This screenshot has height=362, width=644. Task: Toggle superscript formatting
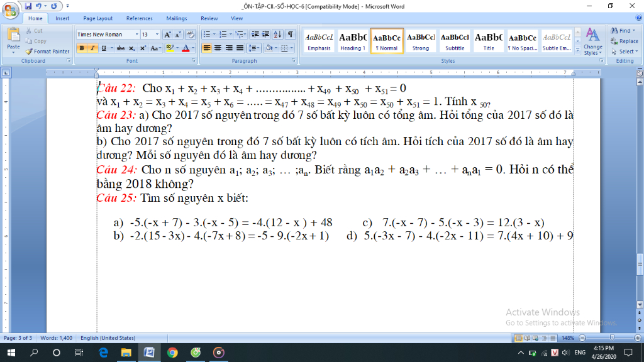click(143, 48)
